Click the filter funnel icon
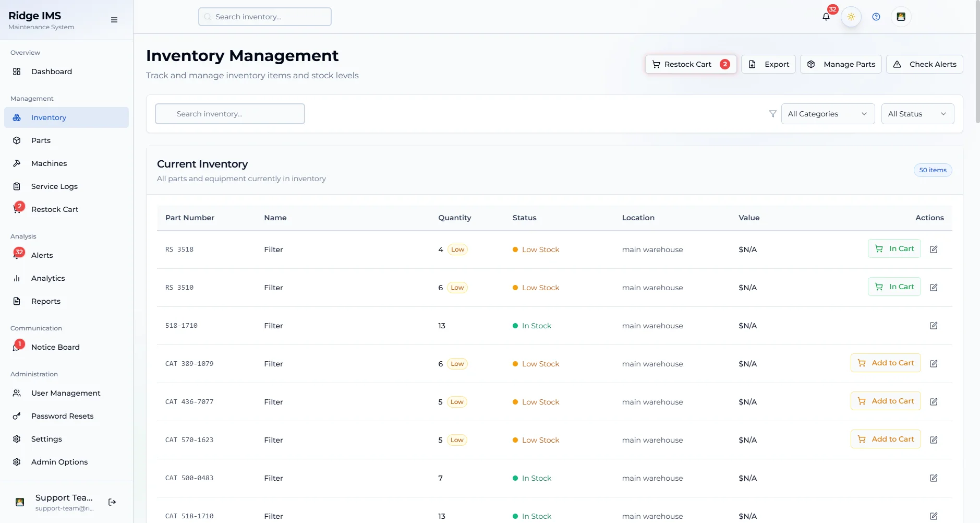Viewport: 980px width, 523px height. (772, 114)
